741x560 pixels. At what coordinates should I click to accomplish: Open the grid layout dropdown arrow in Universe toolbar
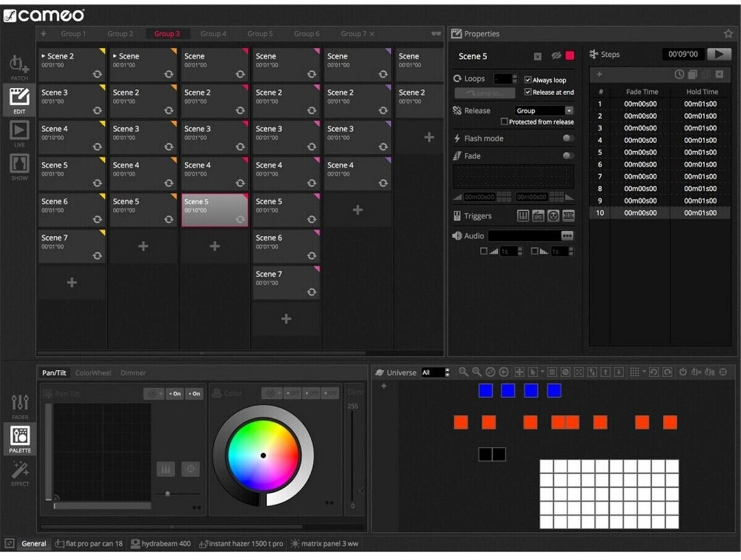coord(643,372)
